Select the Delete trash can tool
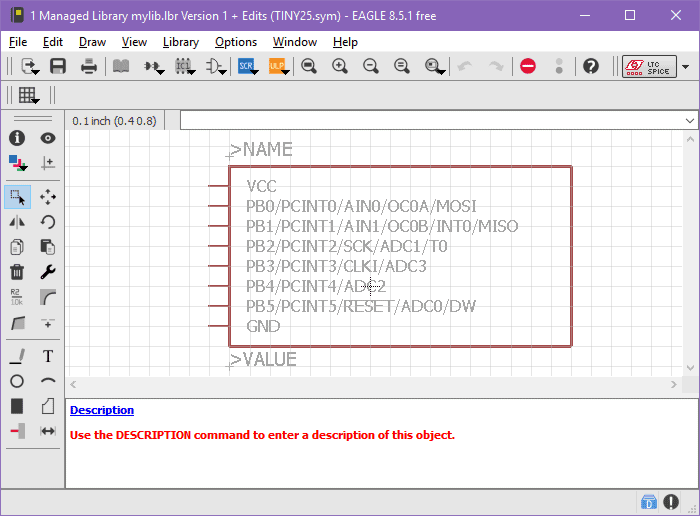 (17, 271)
